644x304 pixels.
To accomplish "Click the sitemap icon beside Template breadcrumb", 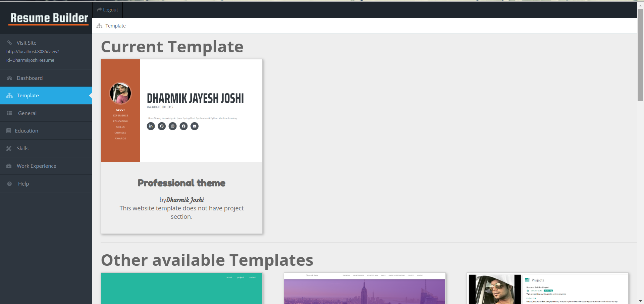I will [99, 26].
